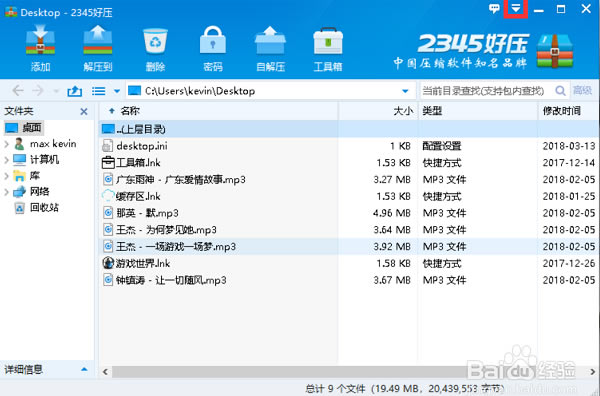
Task: Open the title bar main menu arrow
Action: 516,8
